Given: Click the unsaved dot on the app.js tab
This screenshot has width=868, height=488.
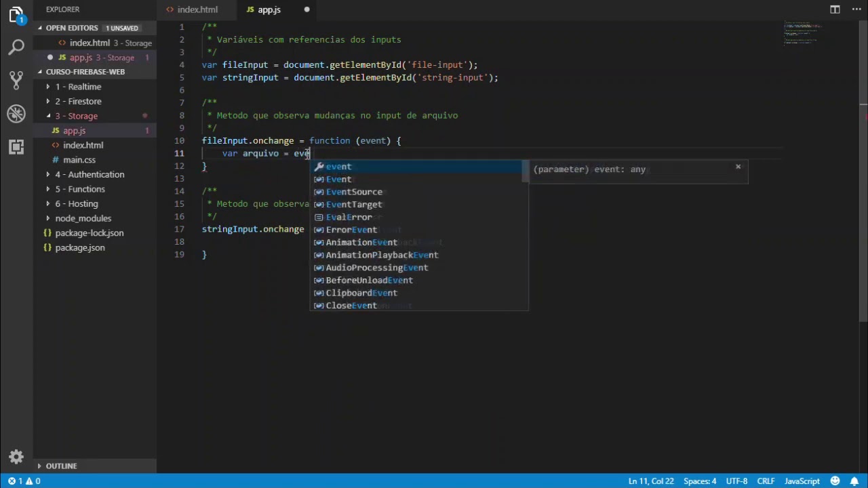Looking at the screenshot, I should (x=307, y=9).
